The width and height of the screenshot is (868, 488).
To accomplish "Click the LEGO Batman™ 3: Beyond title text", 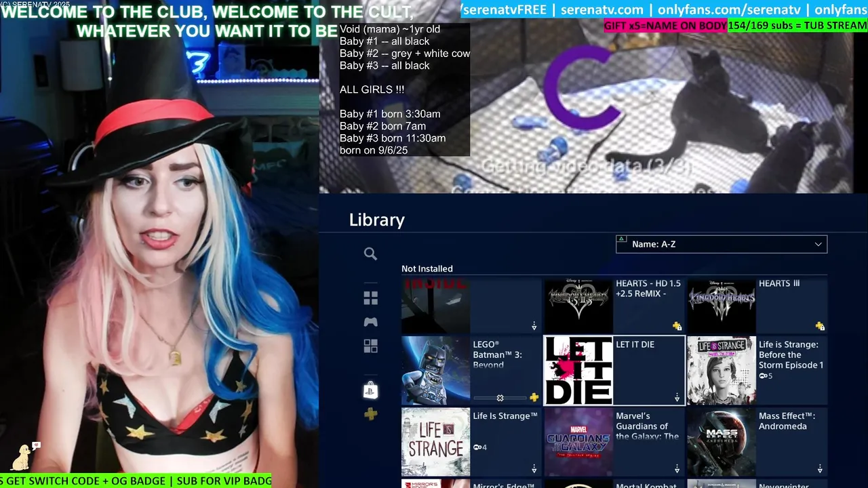I will 498,354.
